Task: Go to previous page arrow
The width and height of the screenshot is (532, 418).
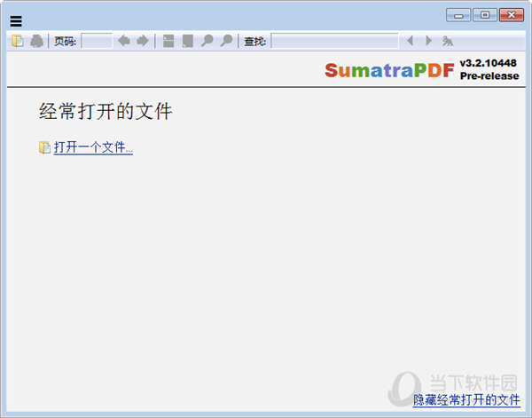Action: pyautogui.click(x=124, y=41)
